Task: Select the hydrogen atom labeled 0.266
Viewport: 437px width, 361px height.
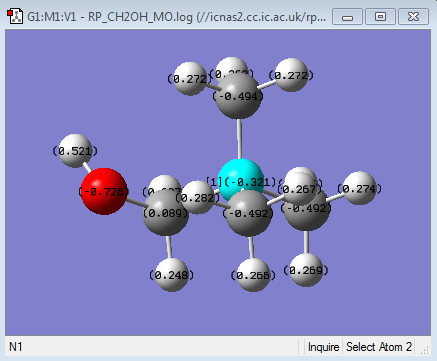Action: [x=253, y=275]
